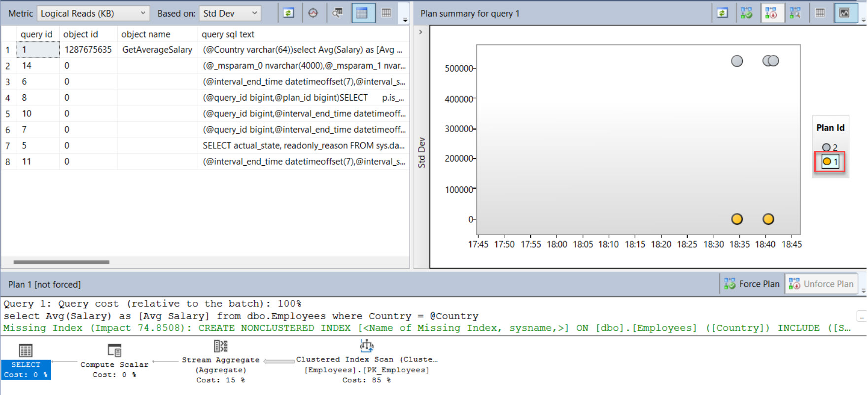
Task: Click the Unforce Plan button
Action: [821, 284]
